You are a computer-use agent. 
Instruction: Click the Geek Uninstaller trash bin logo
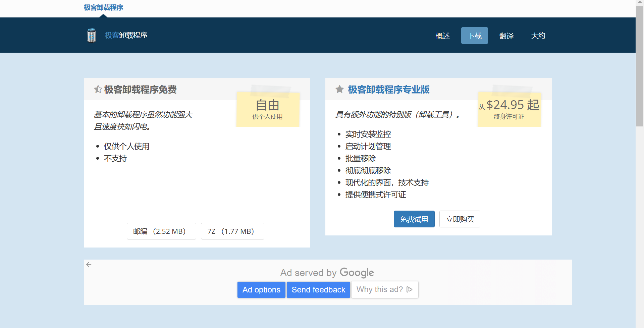click(91, 35)
